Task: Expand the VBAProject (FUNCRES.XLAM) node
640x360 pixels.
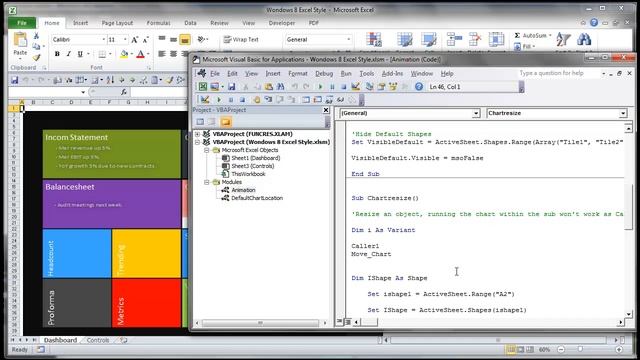Action: (198, 134)
